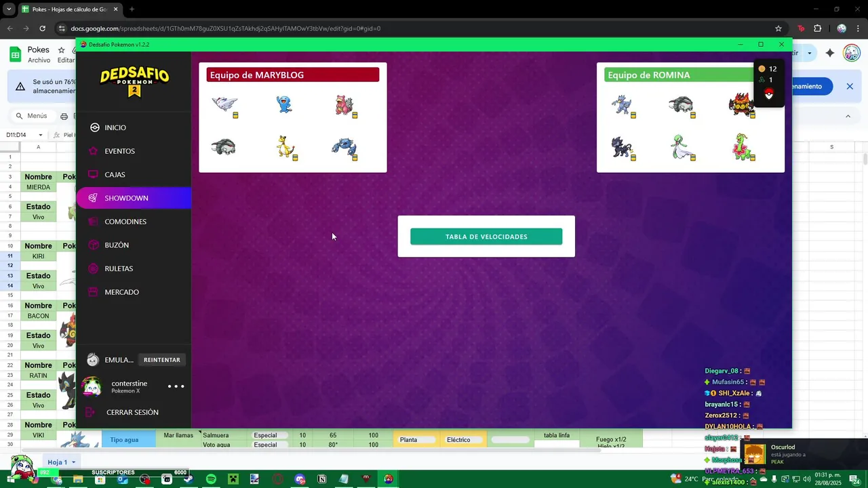
Task: Collapse the Sheets toolbar with the chevron
Action: pos(848,116)
